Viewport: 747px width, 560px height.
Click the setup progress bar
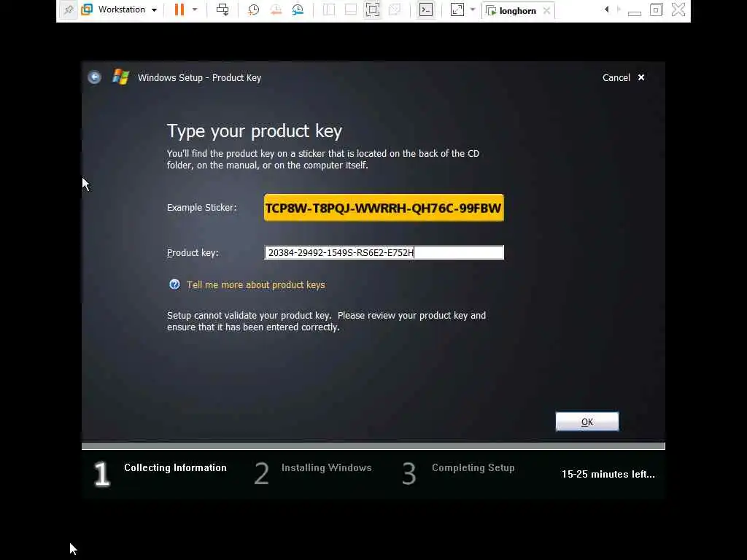click(373, 446)
